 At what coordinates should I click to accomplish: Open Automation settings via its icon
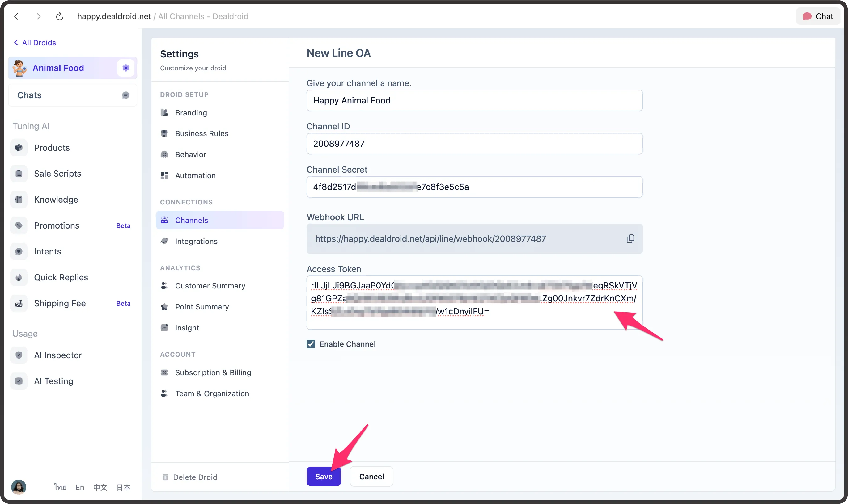[x=165, y=175]
